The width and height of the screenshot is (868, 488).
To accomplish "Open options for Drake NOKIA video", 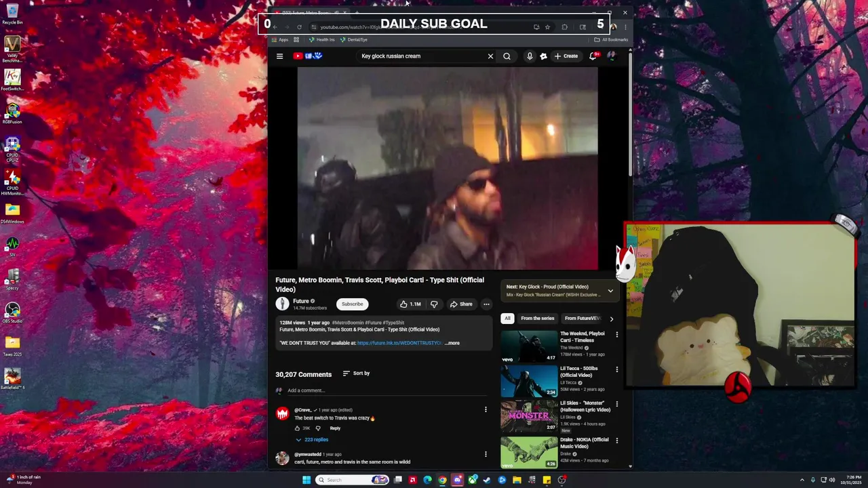I will point(616,441).
